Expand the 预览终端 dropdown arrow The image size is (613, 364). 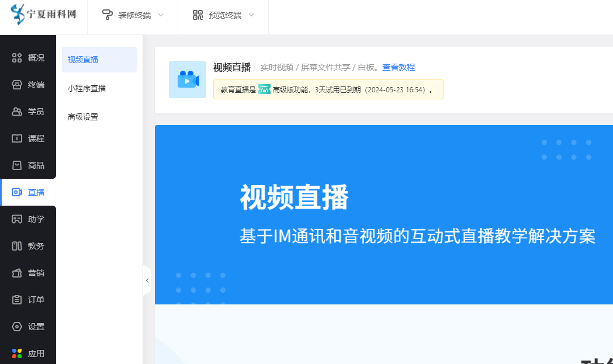[x=251, y=15]
